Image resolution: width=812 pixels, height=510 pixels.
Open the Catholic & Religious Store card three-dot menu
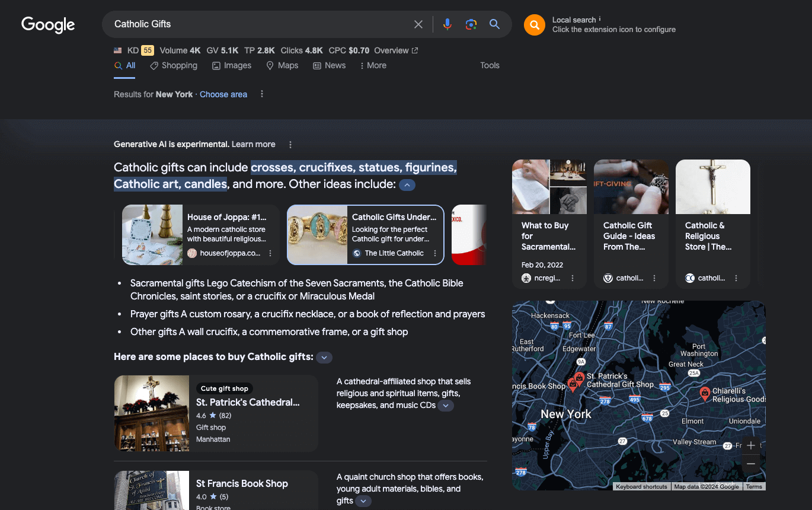click(736, 278)
